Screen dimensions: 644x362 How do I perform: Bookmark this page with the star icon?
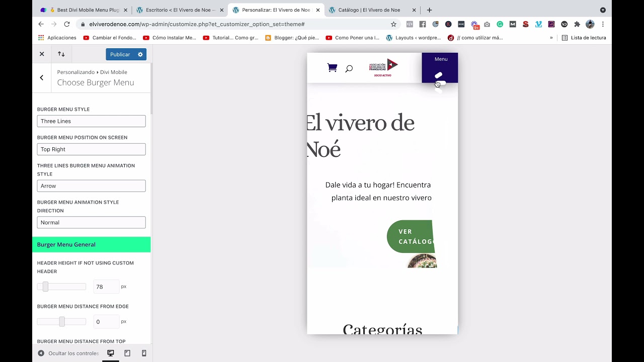(x=393, y=24)
